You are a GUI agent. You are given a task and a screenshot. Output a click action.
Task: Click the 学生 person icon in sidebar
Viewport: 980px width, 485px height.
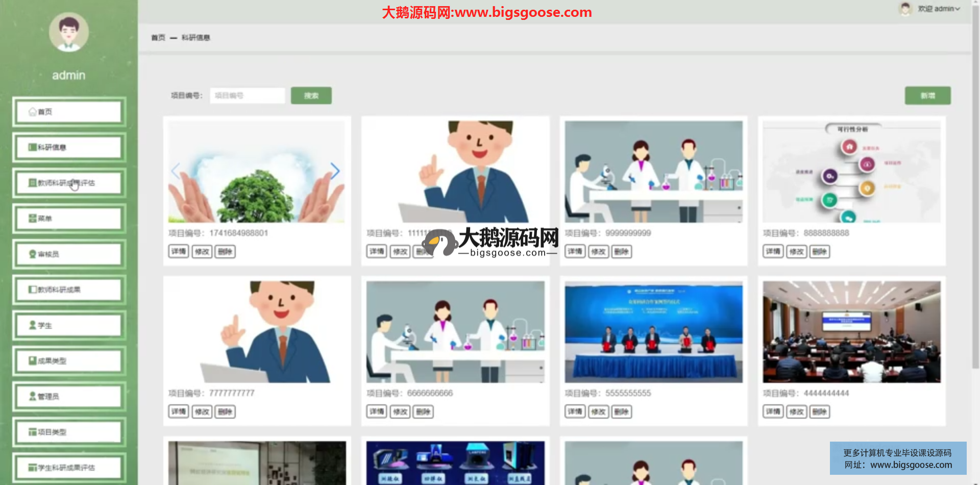click(32, 325)
